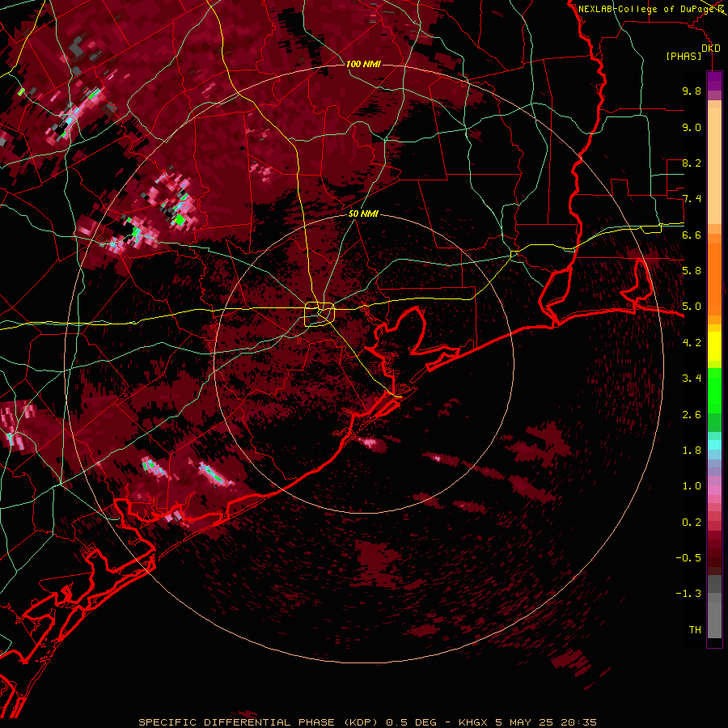Screen dimensions: 728x728
Task: Click the 1.8 value on color scale
Action: pyautogui.click(x=692, y=451)
